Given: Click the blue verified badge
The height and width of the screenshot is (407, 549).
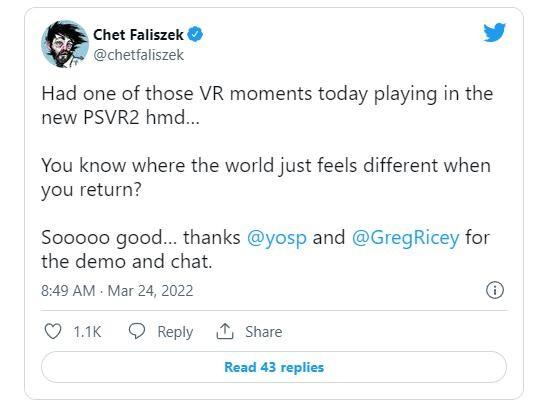Looking at the screenshot, I should 195,34.
